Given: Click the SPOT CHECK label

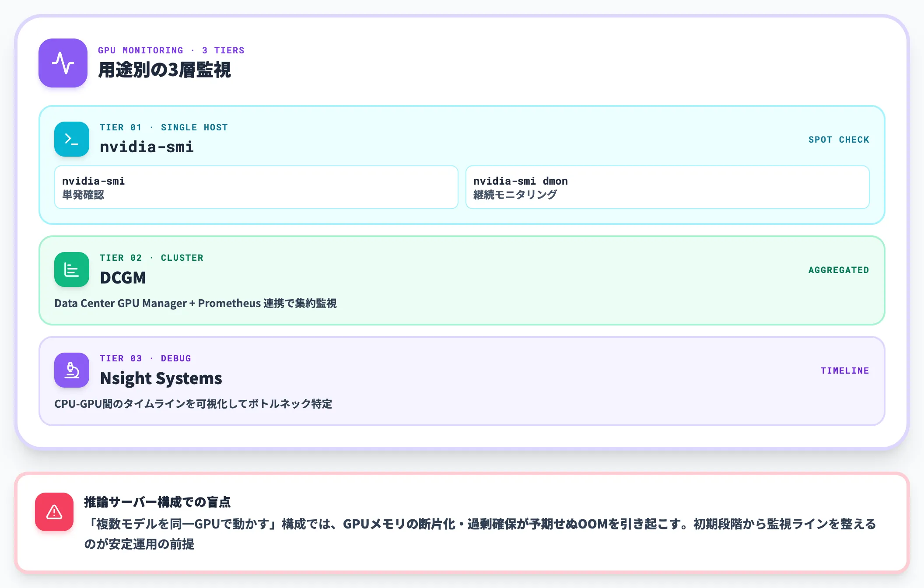Looking at the screenshot, I should pyautogui.click(x=839, y=140).
